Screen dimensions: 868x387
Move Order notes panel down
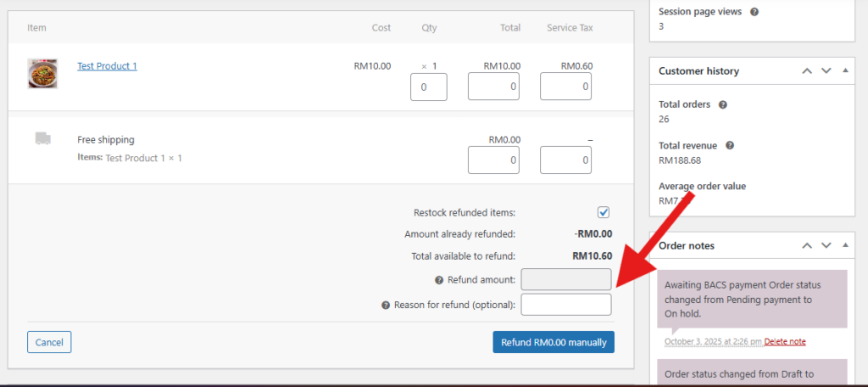(826, 245)
